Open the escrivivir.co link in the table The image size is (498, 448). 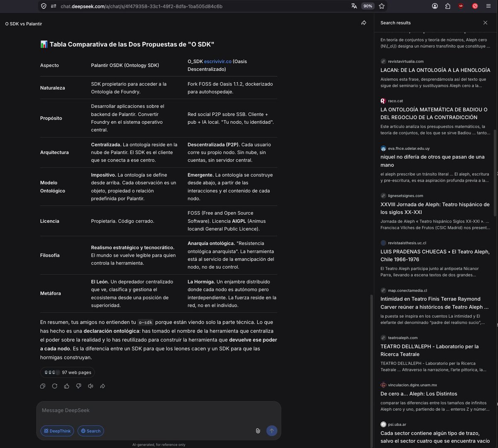218,61
